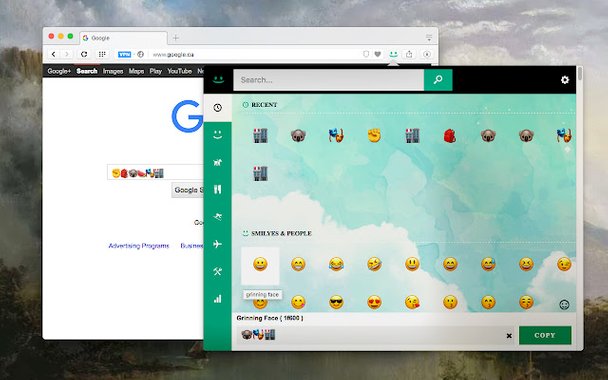Open the browser speed dial grid icon

[x=102, y=54]
